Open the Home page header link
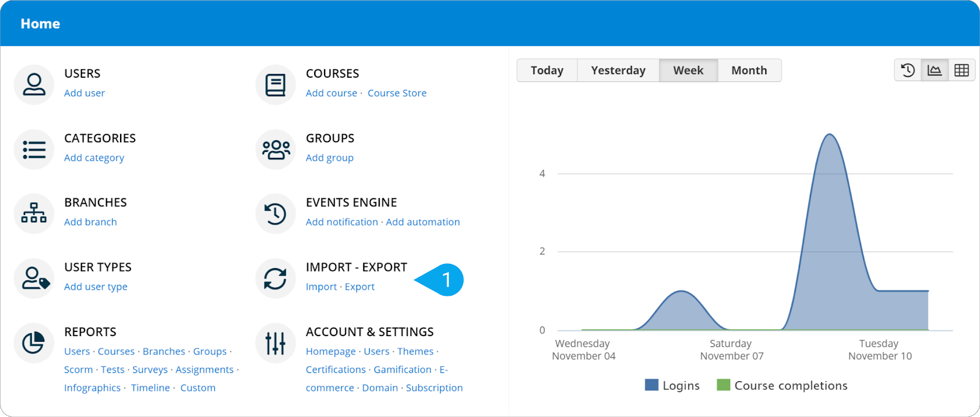 pos(40,24)
